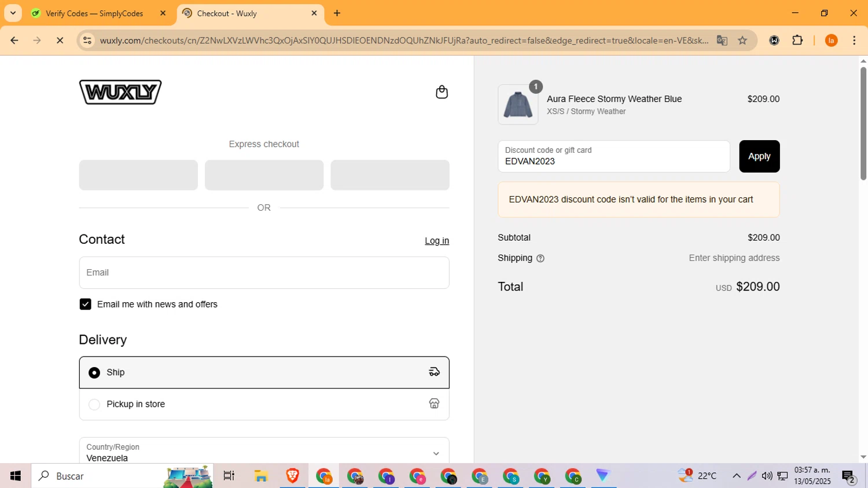The image size is (868, 488).
Task: Show hidden system tray icons
Action: (737, 476)
